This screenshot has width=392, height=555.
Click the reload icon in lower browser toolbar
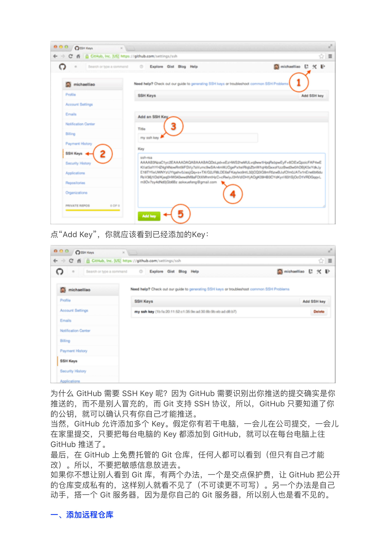click(x=71, y=261)
